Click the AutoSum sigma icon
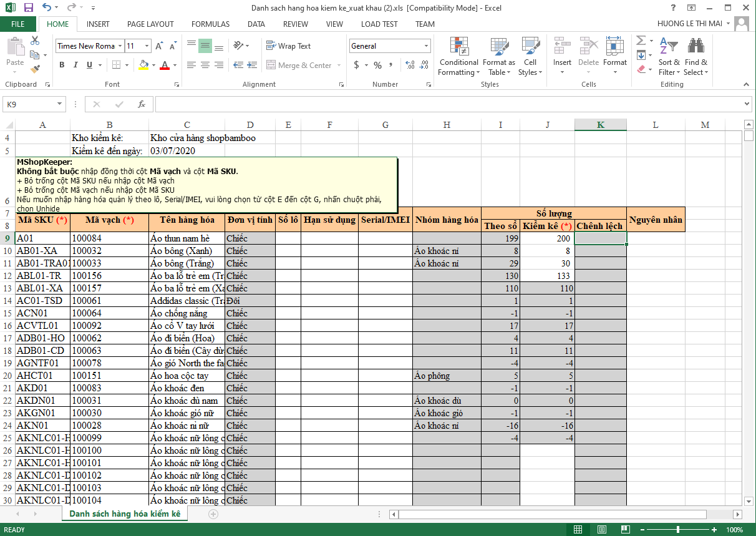This screenshot has height=536, width=756. pos(641,41)
